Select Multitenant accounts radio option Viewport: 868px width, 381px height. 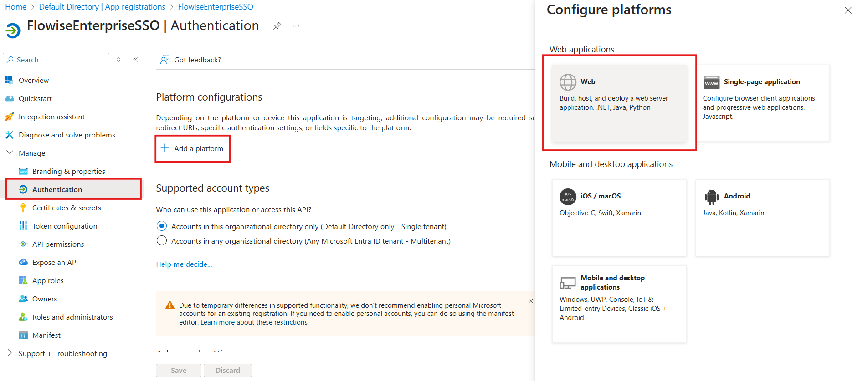point(162,241)
